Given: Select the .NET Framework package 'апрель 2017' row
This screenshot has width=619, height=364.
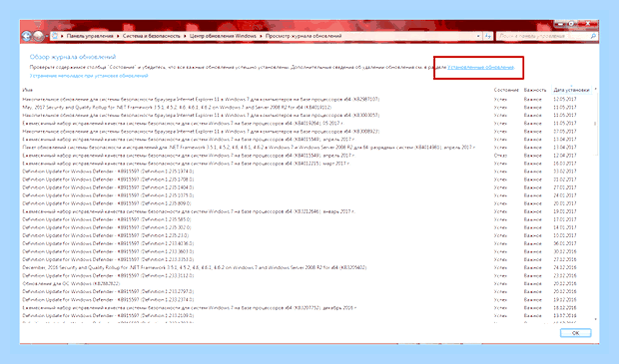Looking at the screenshot, I should point(308,148).
